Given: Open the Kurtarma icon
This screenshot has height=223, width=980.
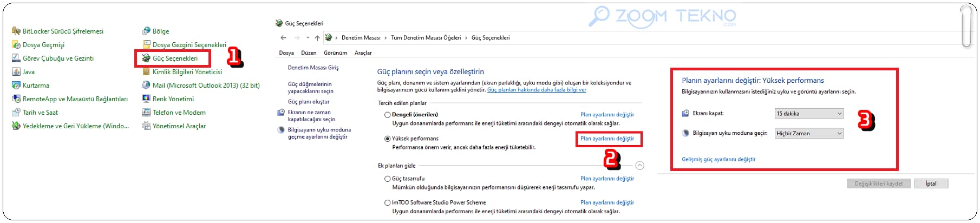Looking at the screenshot, I should (x=16, y=85).
